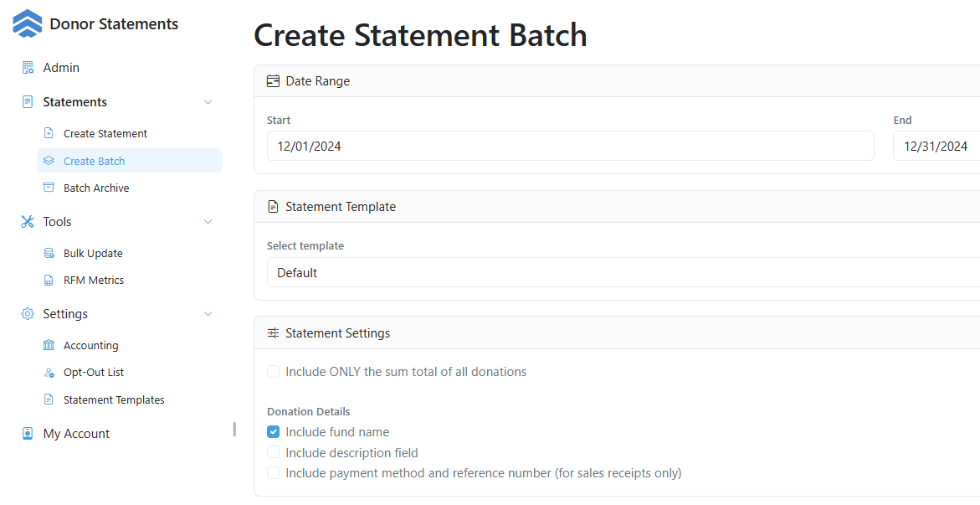Click the Donor Statements logo icon
Viewport: 980px width, 505px height.
[x=26, y=23]
